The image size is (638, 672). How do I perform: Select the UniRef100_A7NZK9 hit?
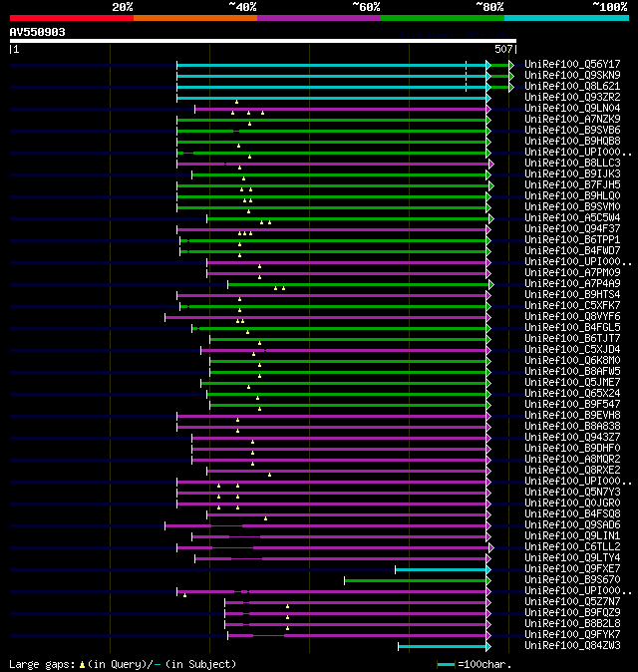point(572,119)
